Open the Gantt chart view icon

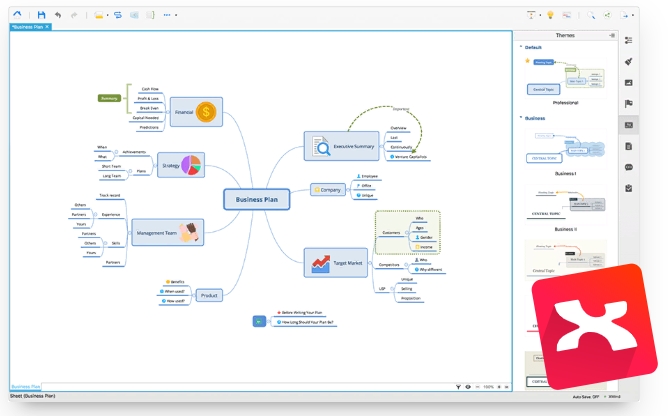566,15
